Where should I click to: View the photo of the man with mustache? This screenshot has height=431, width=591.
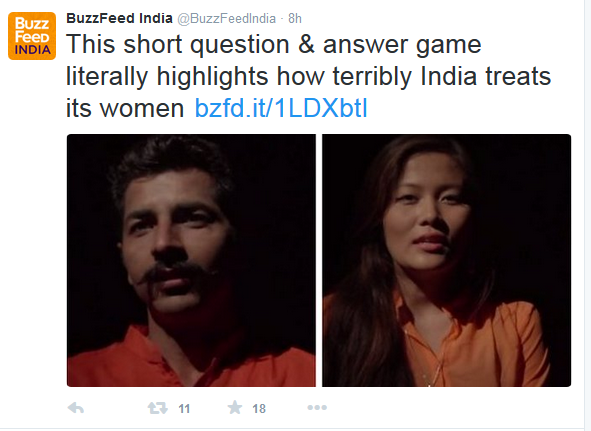191,260
